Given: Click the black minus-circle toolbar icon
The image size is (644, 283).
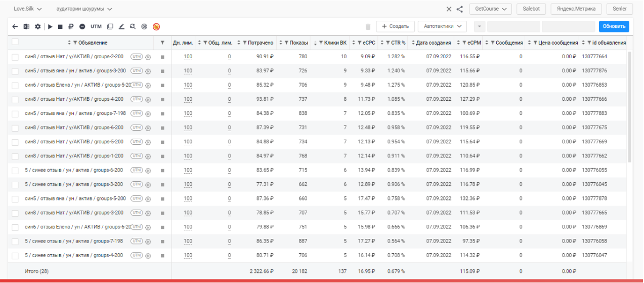Looking at the screenshot, I should coord(82,26).
